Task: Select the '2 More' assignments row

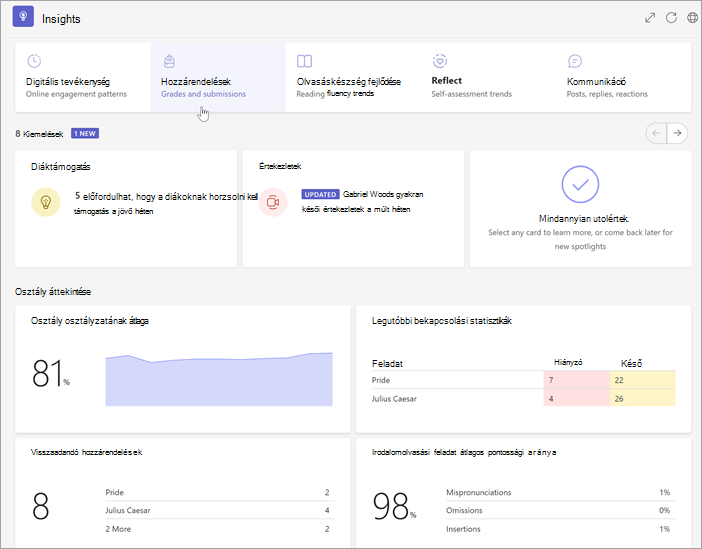Action: [x=220, y=529]
